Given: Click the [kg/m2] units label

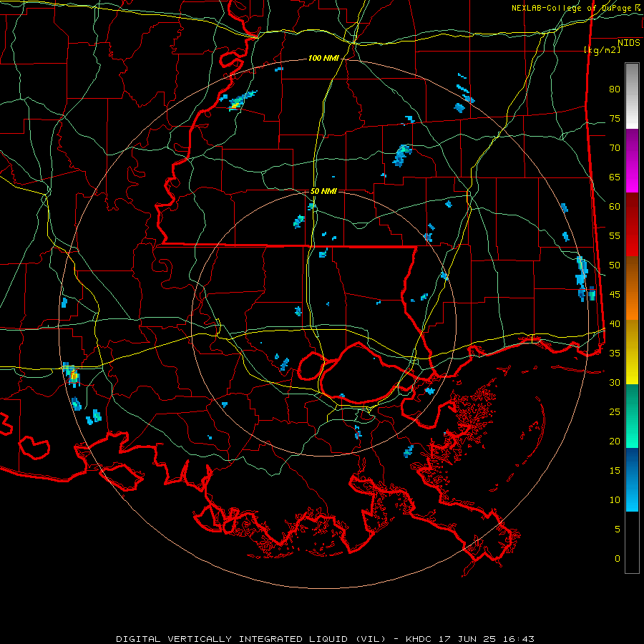Looking at the screenshot, I should 602,50.
